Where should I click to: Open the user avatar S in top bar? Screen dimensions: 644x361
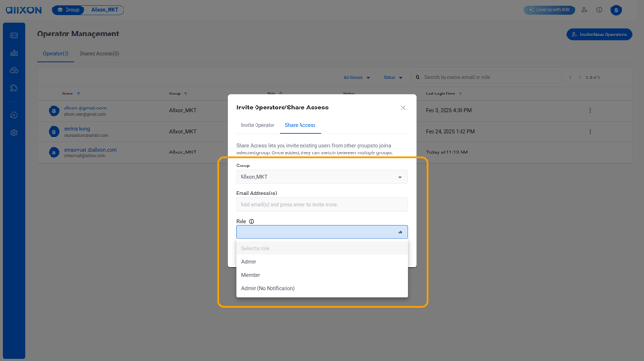coord(616,10)
